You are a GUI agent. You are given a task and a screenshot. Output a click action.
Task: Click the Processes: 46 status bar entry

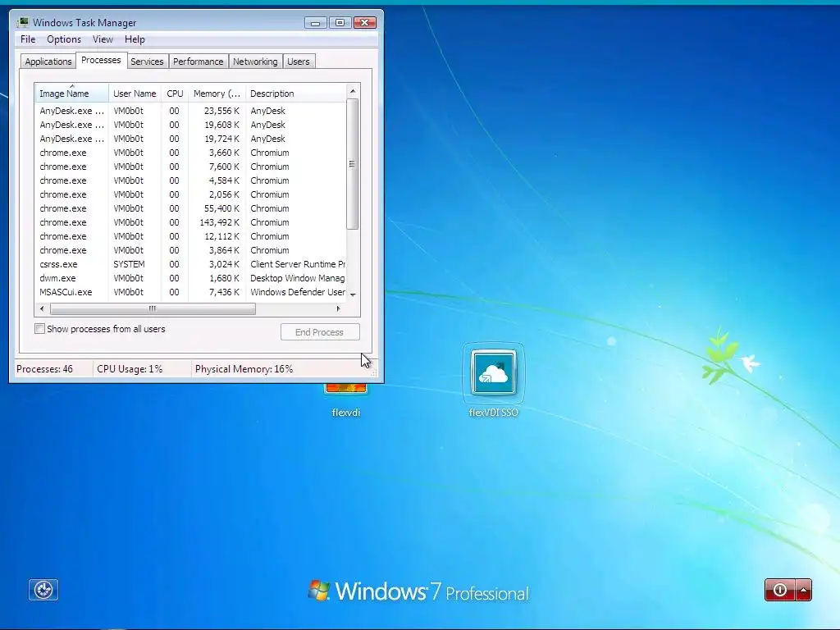tap(44, 369)
